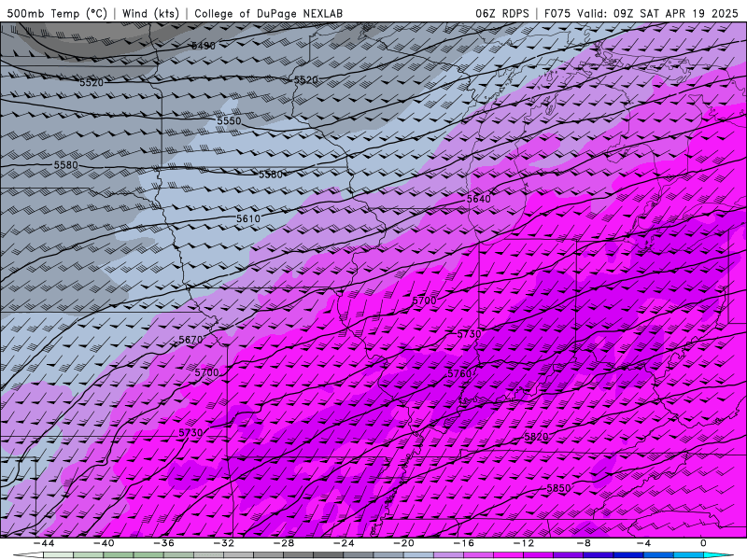Click the 5760 height contour label
This screenshot has width=747, height=560.
459,374
